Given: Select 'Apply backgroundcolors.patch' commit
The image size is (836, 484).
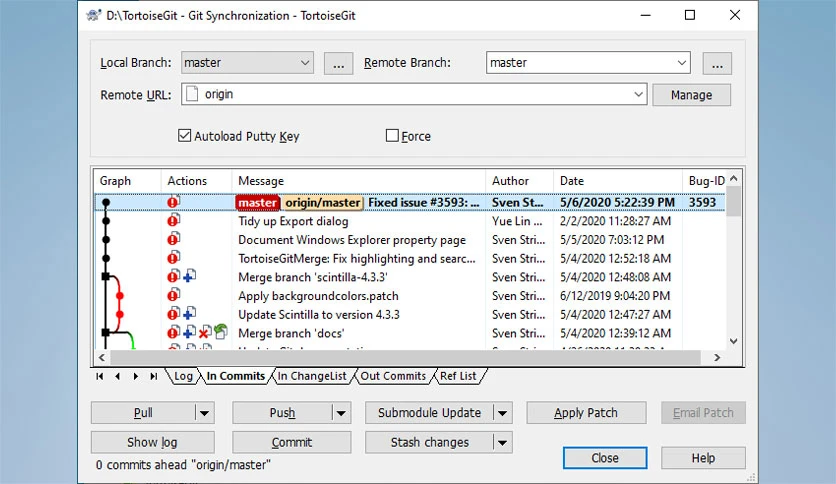Looking at the screenshot, I should 409,296.
